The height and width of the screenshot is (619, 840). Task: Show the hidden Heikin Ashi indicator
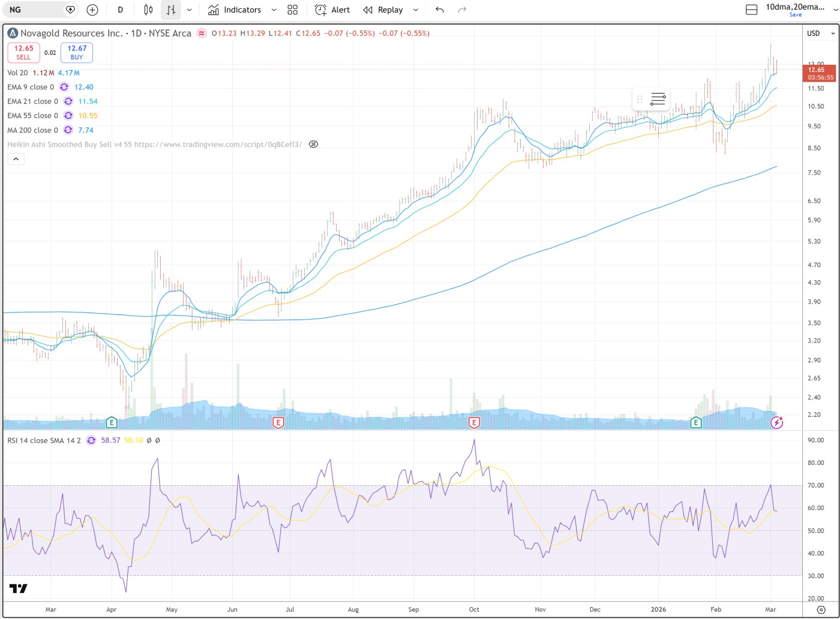coord(313,145)
